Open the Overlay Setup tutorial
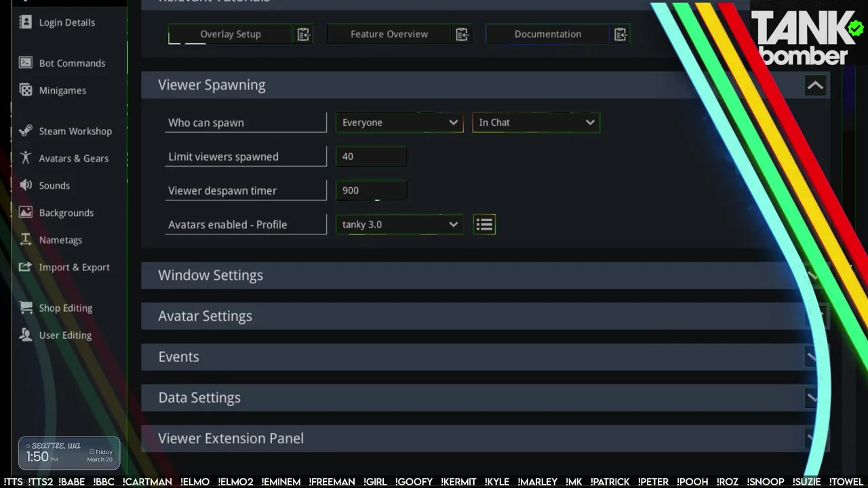Viewport: 868px width, 488px height. point(231,34)
